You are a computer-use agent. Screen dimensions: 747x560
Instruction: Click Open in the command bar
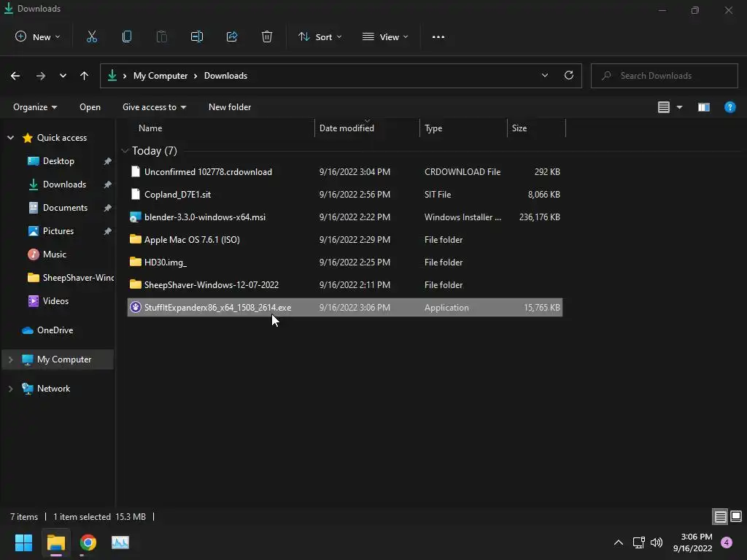click(90, 107)
